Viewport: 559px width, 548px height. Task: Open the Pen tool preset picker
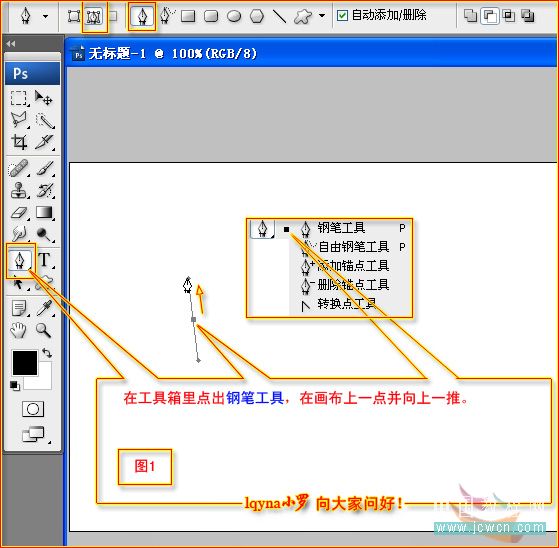(x=26, y=16)
